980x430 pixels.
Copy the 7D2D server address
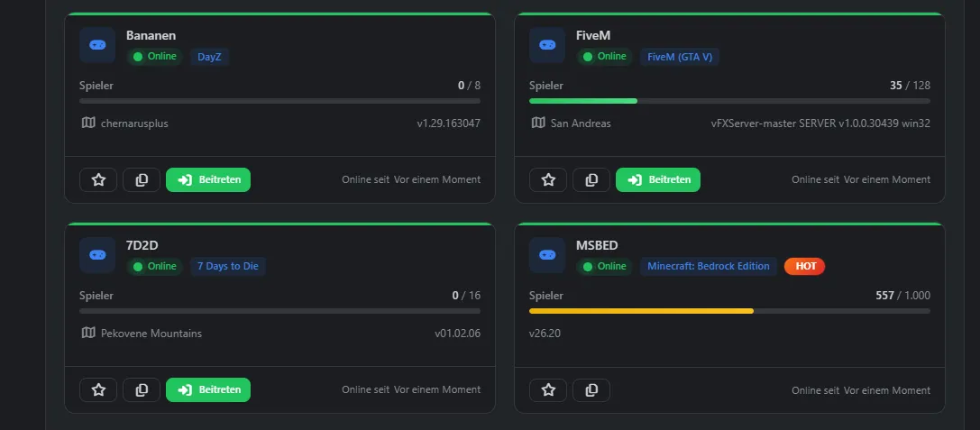pos(142,390)
